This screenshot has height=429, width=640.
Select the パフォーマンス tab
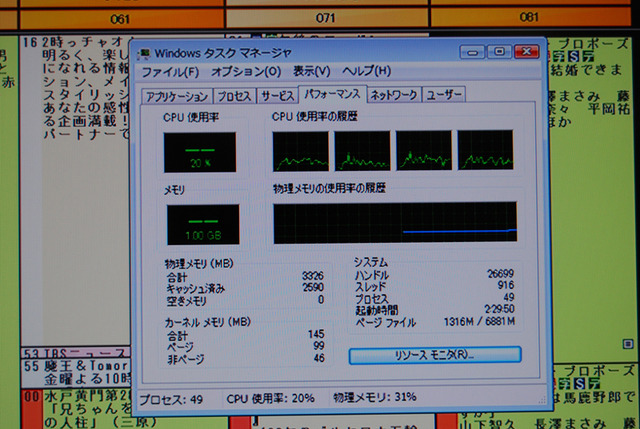(x=332, y=94)
